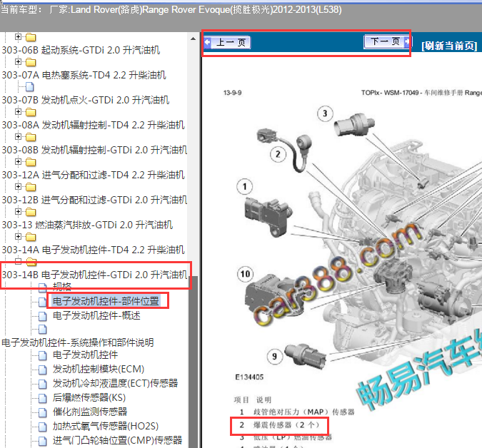
Task: Select 303-12B 进气分配和过滤-GTDi 2.0 升汽油机
Action: tap(94, 200)
